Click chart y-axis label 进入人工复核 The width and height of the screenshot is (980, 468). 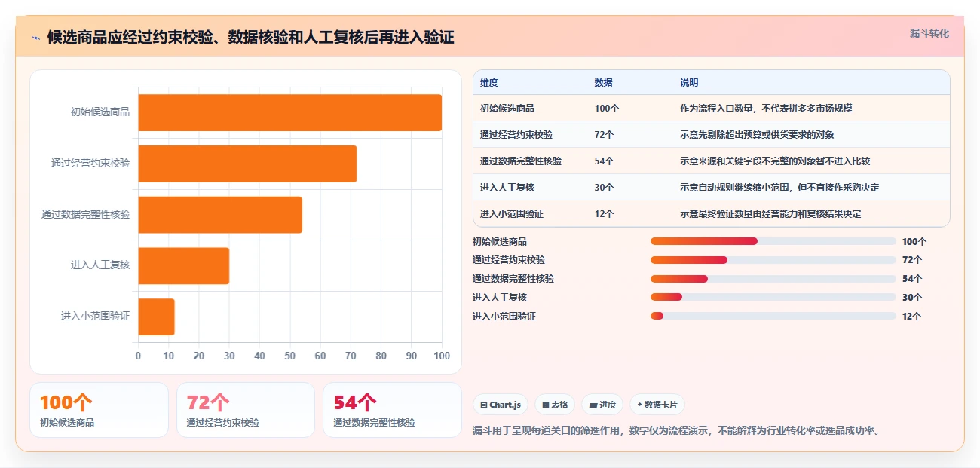coord(100,265)
